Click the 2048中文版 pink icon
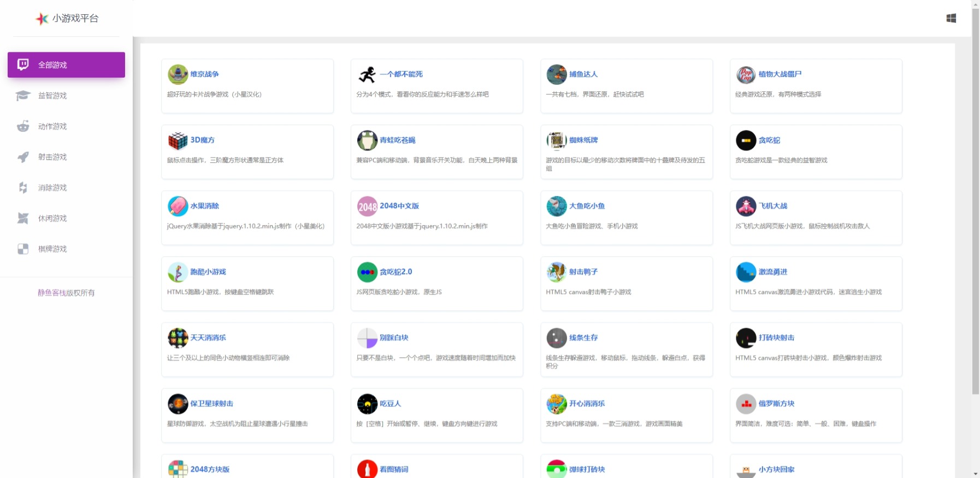The height and width of the screenshot is (478, 980). 367,206
